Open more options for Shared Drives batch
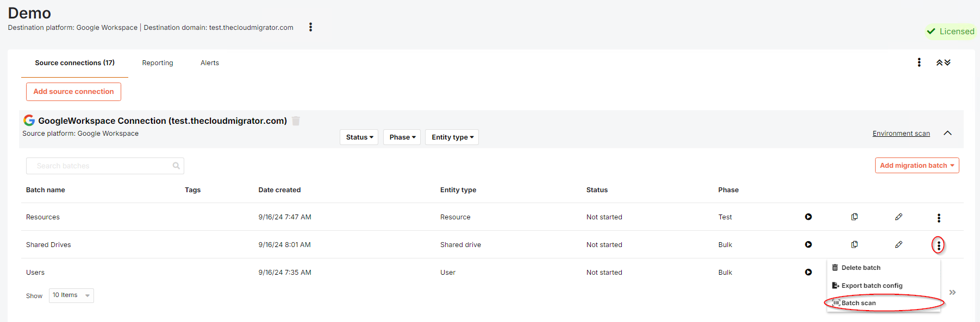The height and width of the screenshot is (322, 980). (939, 245)
